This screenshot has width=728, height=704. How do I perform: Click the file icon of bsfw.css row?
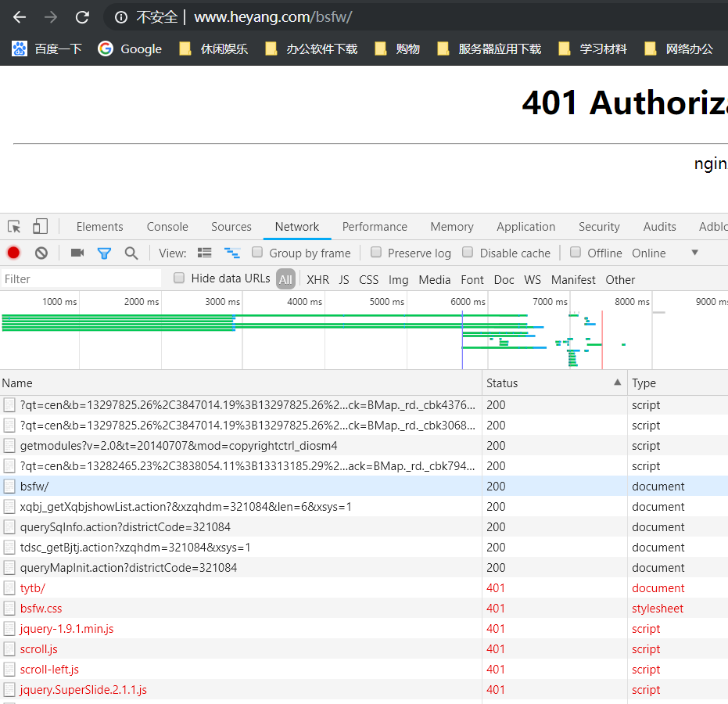(9, 609)
